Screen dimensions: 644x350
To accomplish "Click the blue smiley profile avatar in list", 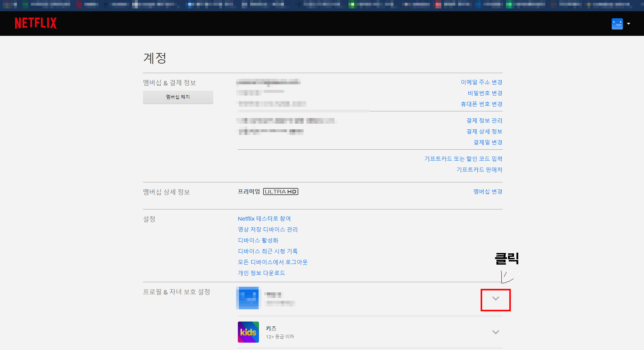I will tap(248, 298).
